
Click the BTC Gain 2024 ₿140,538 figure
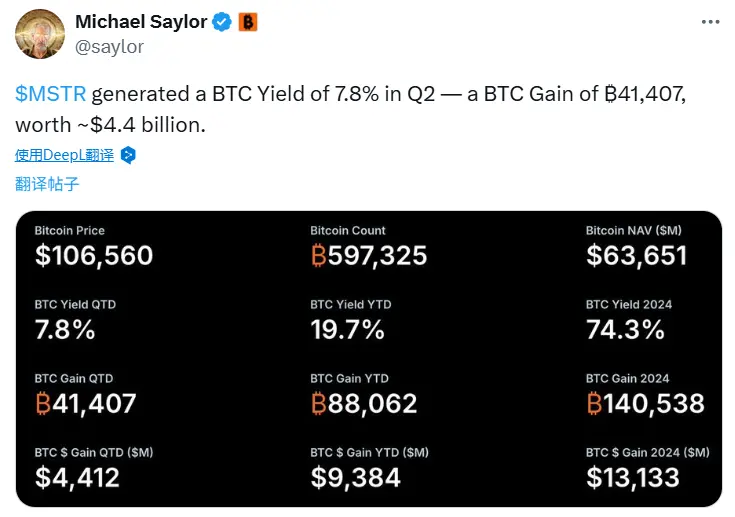pos(645,403)
